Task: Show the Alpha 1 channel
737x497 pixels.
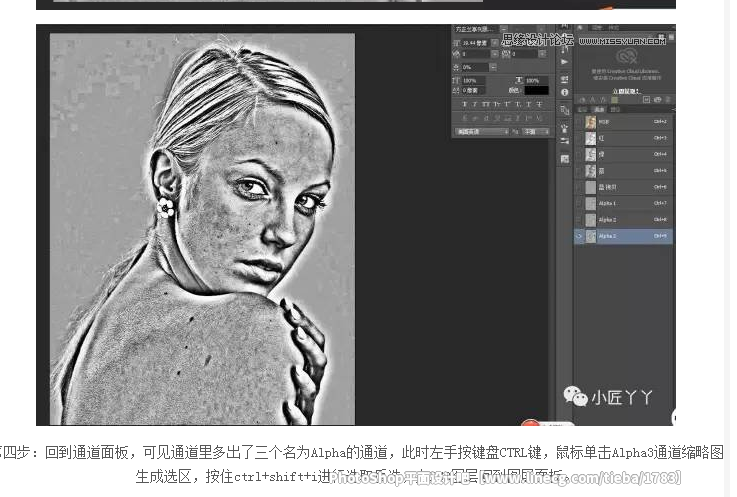Action: coord(579,203)
